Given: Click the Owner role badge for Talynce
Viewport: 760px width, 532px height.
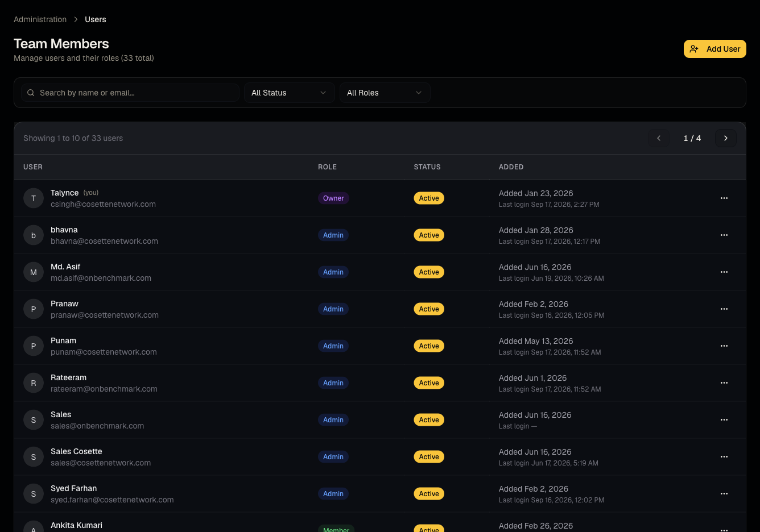Looking at the screenshot, I should click(333, 198).
